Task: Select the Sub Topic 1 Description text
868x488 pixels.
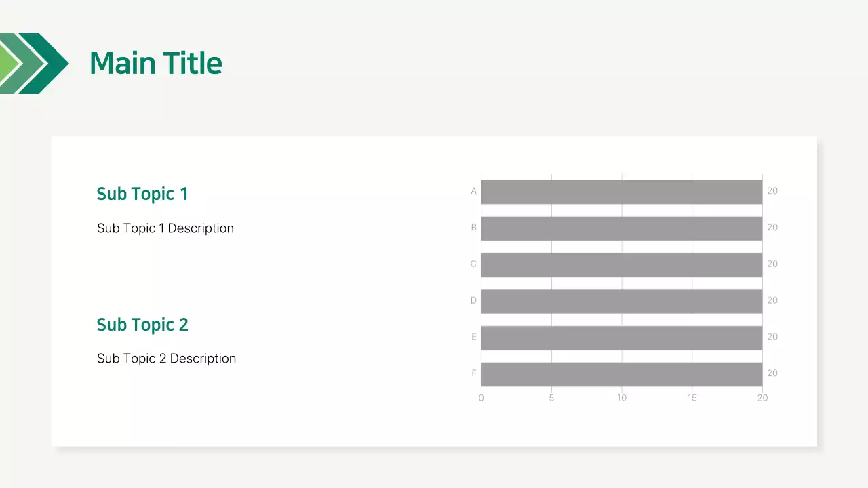Action: 165,228
